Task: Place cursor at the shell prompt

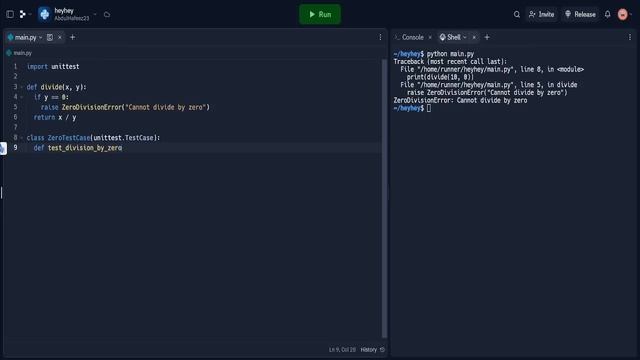Action: pyautogui.click(x=429, y=108)
